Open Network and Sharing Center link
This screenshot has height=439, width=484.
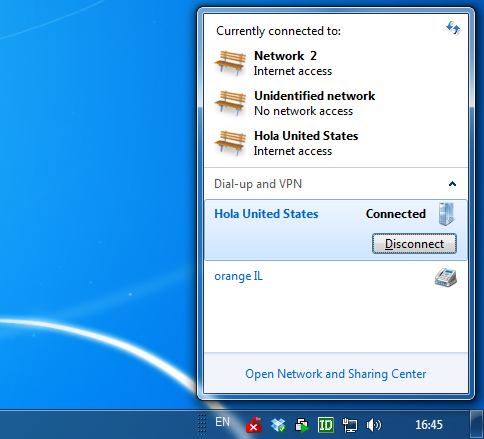[336, 374]
